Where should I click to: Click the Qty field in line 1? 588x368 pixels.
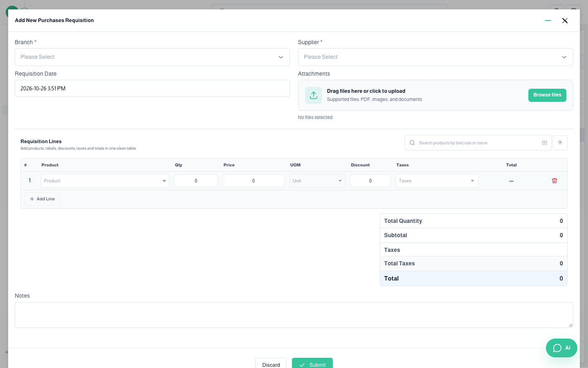[x=196, y=181]
